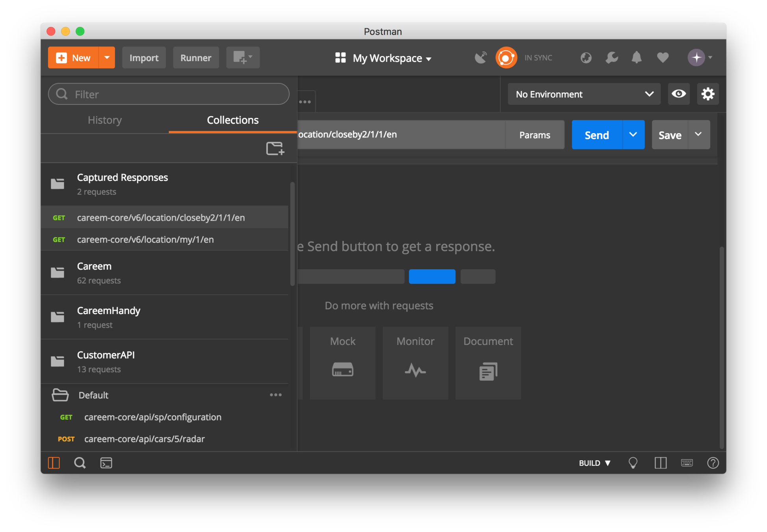Click the Params button

tap(535, 135)
